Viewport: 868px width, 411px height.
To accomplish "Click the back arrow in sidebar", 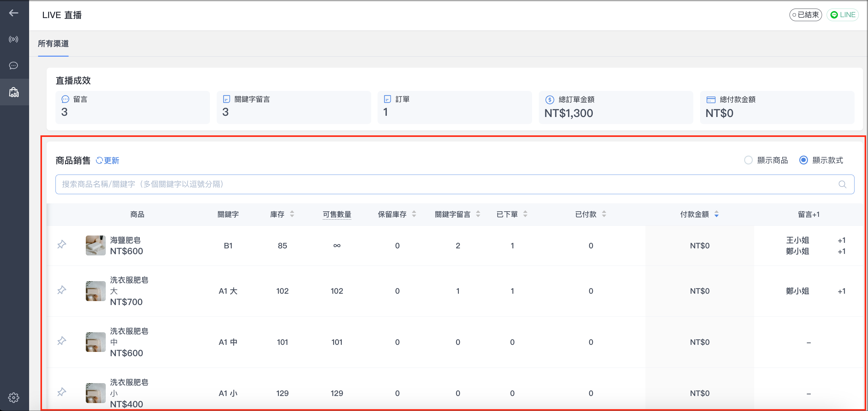I will (13, 13).
